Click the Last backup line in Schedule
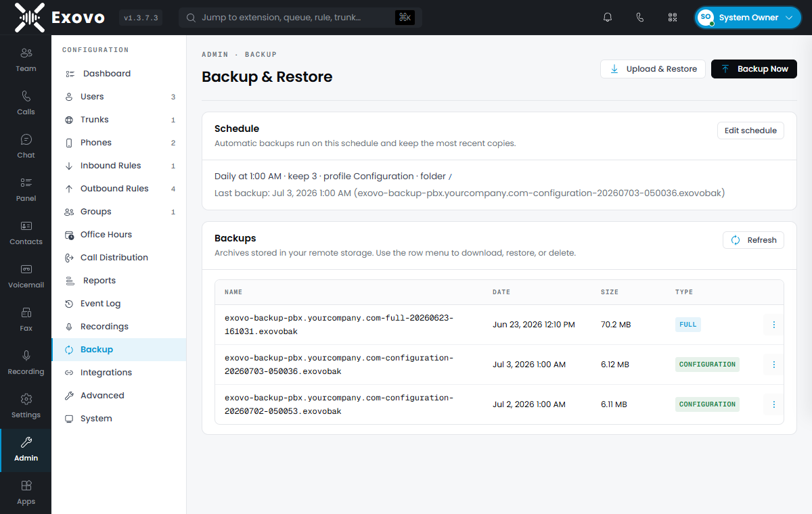This screenshot has width=812, height=514. point(470,193)
